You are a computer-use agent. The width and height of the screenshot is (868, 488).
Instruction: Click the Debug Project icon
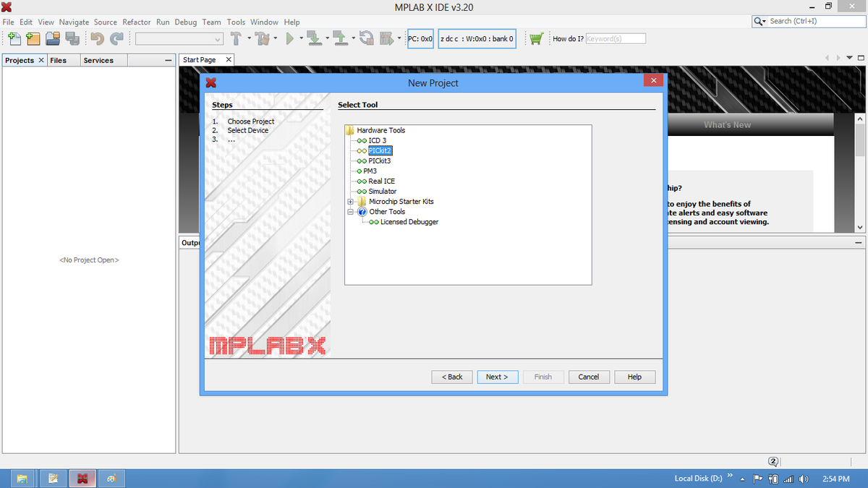(386, 38)
